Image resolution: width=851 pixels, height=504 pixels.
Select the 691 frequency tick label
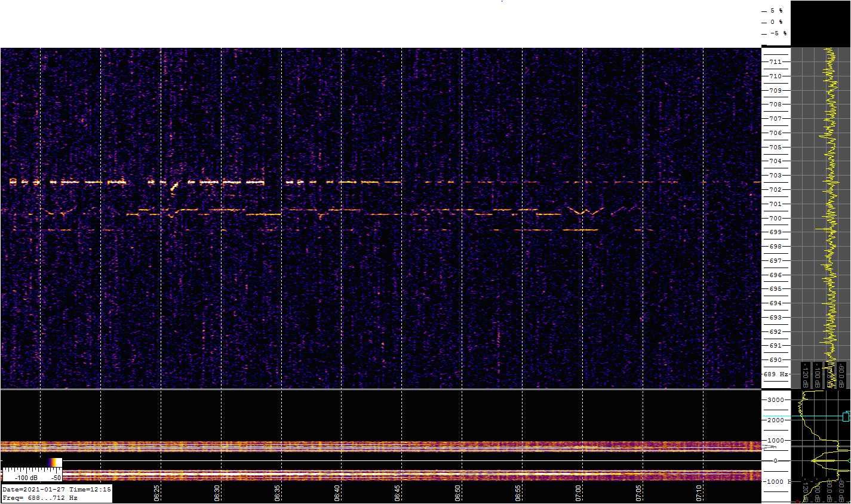776,346
